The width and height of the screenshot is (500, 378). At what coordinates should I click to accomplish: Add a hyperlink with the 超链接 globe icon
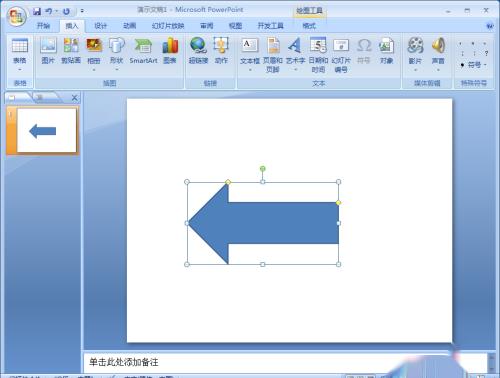click(x=198, y=51)
